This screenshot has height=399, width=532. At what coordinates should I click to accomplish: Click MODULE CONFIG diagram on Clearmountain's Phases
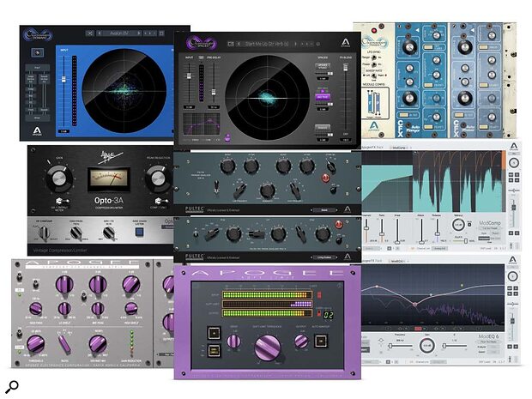[375, 103]
